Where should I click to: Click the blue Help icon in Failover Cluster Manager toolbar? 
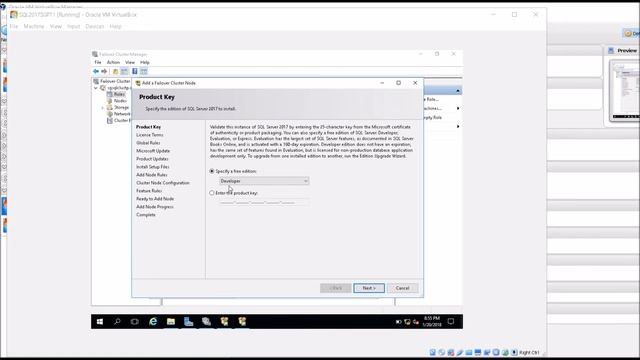[x=135, y=71]
